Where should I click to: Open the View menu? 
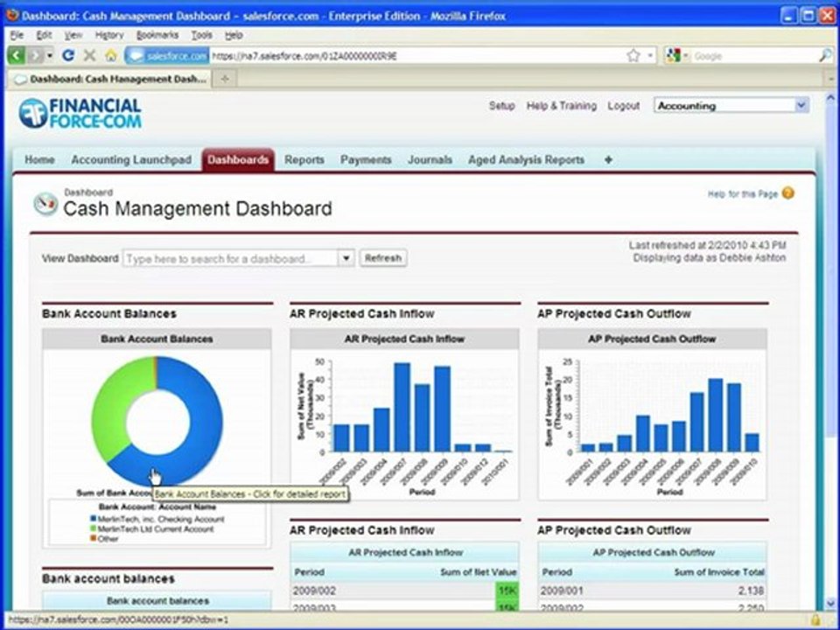pyautogui.click(x=73, y=35)
